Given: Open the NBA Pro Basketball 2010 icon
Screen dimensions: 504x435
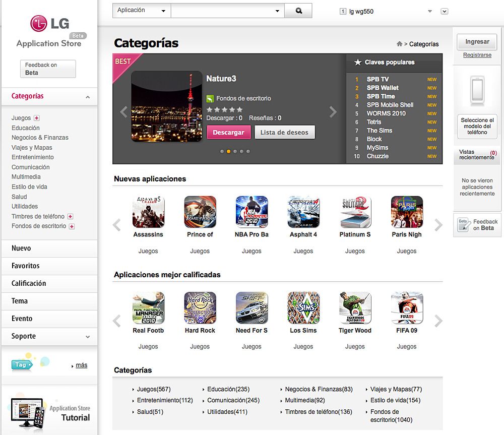Looking at the screenshot, I should 251,212.
